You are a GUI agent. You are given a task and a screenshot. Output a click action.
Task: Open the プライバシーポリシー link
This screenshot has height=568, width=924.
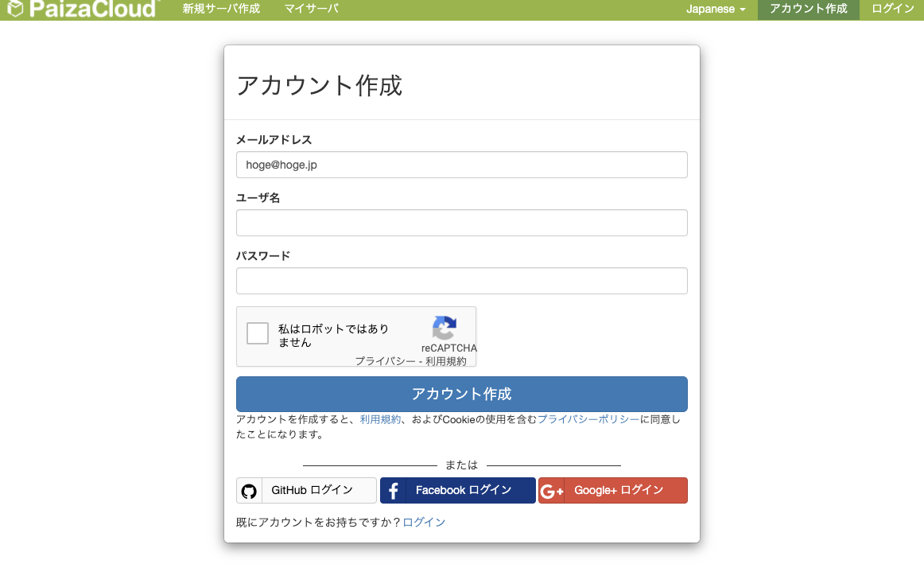click(x=588, y=419)
